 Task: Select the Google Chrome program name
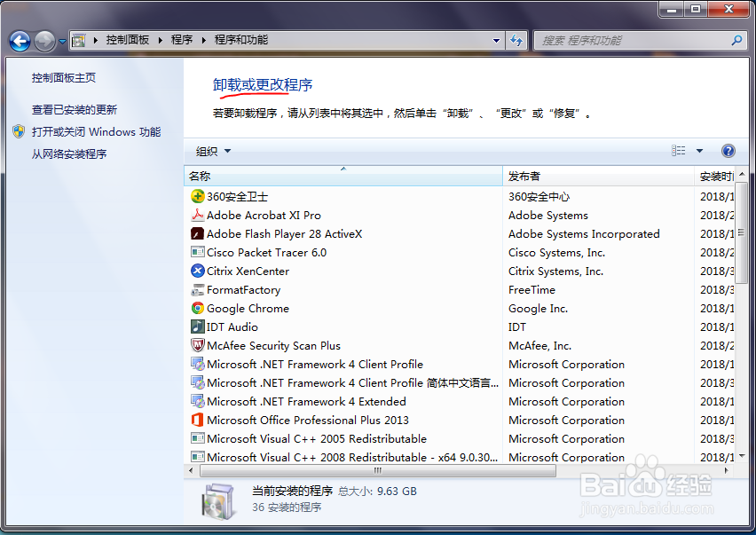(248, 309)
